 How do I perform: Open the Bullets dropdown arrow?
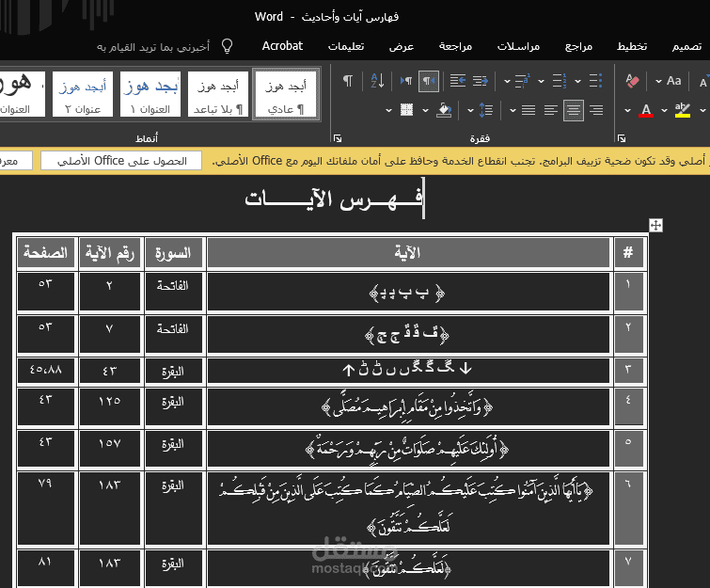click(x=577, y=82)
